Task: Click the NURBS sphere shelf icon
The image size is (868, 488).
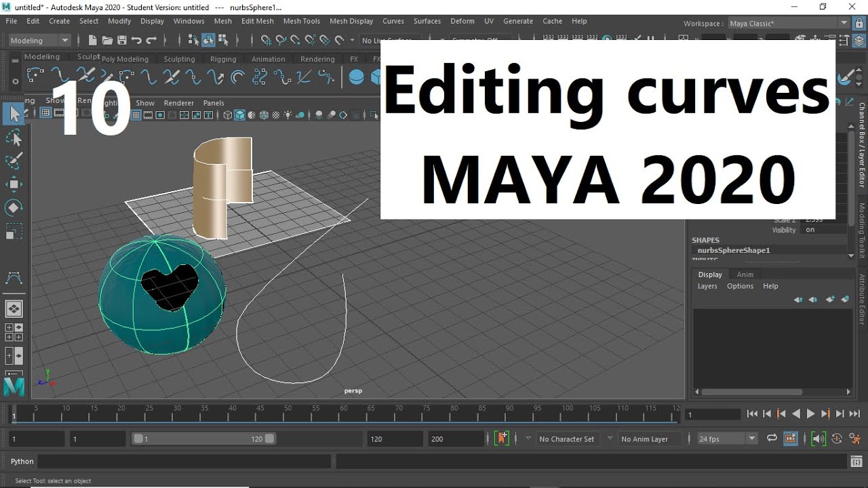Action: coord(356,77)
